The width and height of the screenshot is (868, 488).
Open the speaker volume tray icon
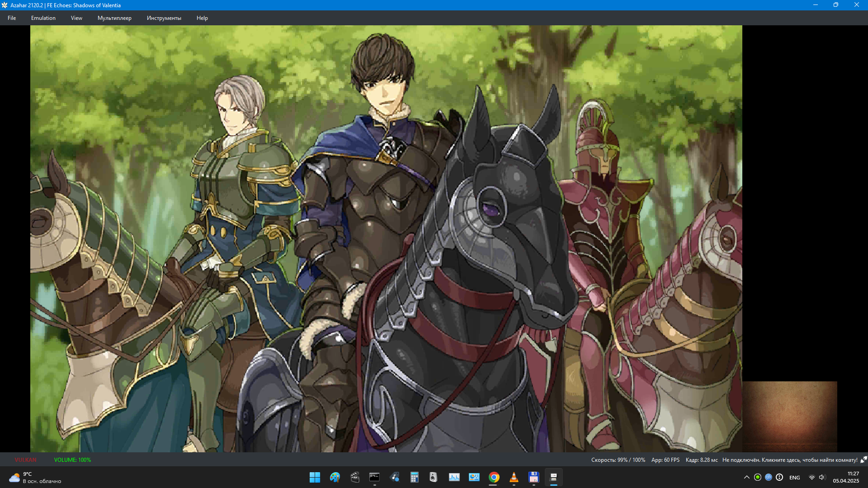coord(822,477)
